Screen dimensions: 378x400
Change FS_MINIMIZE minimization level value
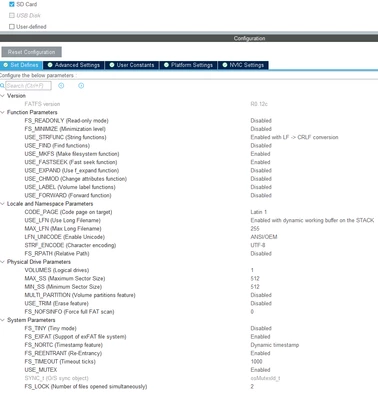point(261,129)
